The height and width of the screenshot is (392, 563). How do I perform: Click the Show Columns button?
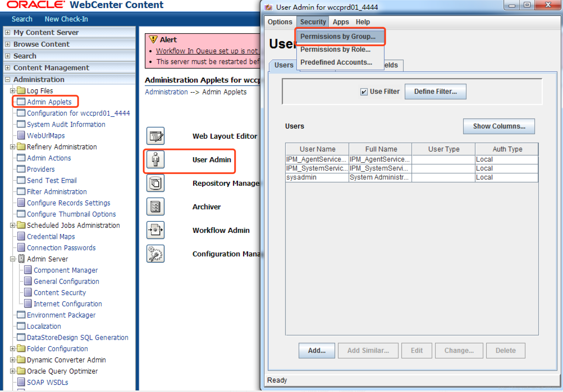pyautogui.click(x=499, y=126)
